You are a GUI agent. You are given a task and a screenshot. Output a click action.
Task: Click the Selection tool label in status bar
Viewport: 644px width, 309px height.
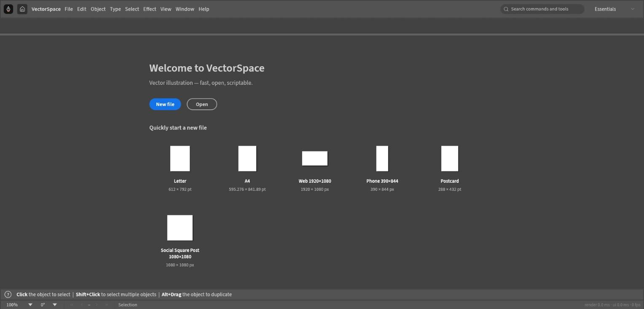pyautogui.click(x=128, y=305)
